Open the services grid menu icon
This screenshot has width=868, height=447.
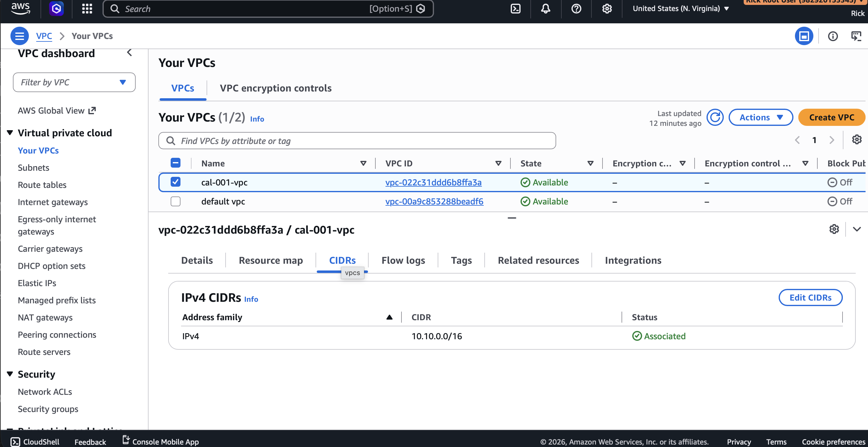pyautogui.click(x=87, y=9)
